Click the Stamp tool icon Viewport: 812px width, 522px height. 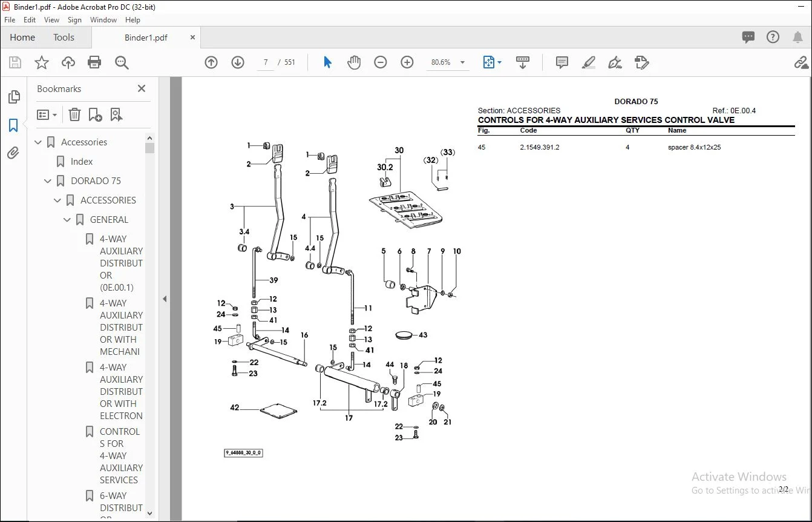(641, 62)
